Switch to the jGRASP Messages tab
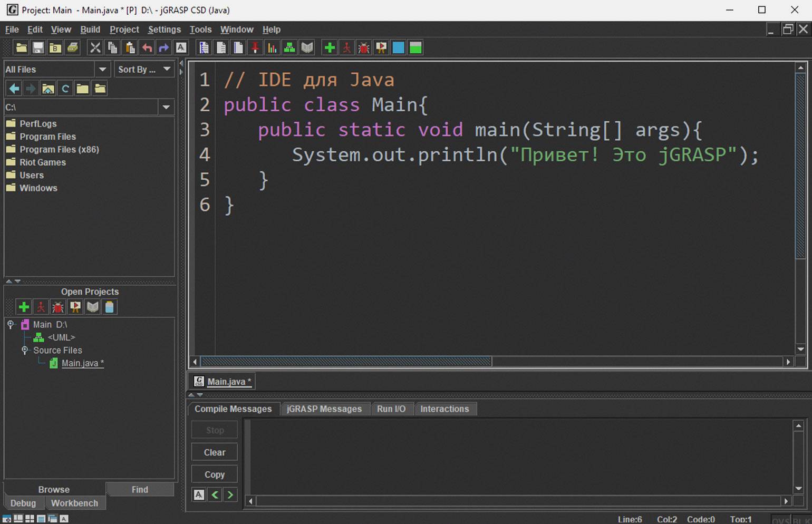The width and height of the screenshot is (812, 524). pyautogui.click(x=324, y=409)
